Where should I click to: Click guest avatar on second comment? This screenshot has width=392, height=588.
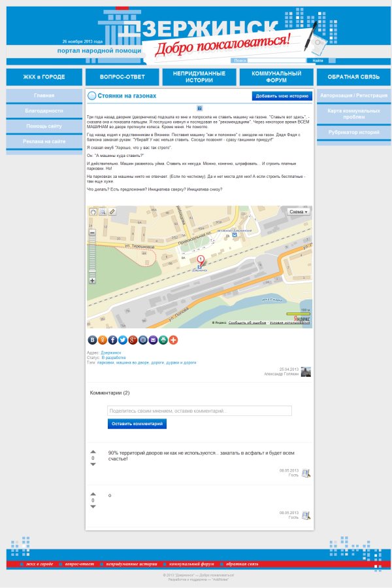[306, 515]
